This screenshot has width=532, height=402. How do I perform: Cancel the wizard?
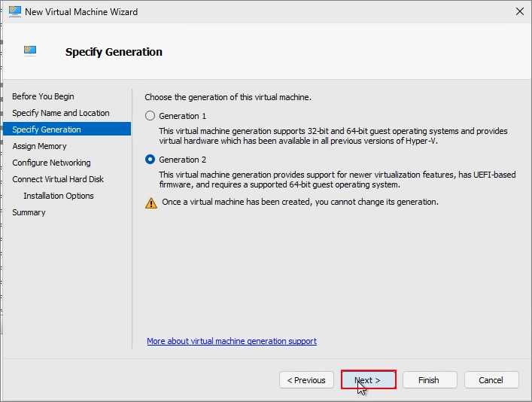pyautogui.click(x=491, y=380)
